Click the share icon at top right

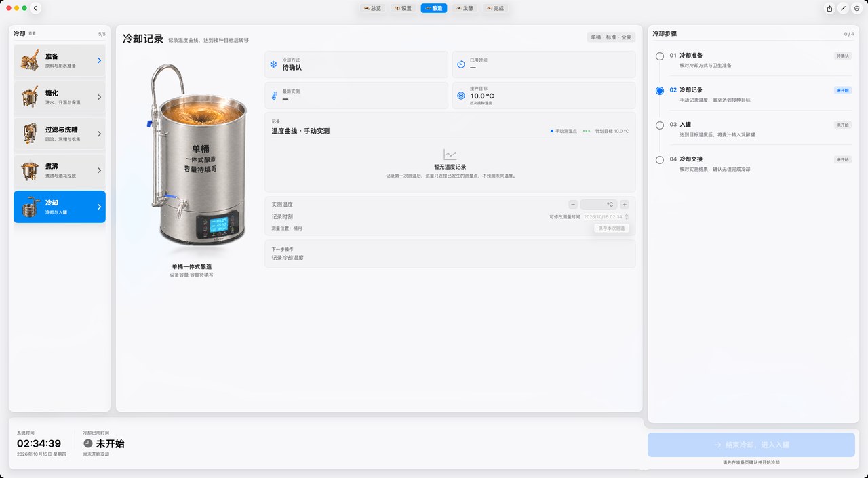(829, 8)
